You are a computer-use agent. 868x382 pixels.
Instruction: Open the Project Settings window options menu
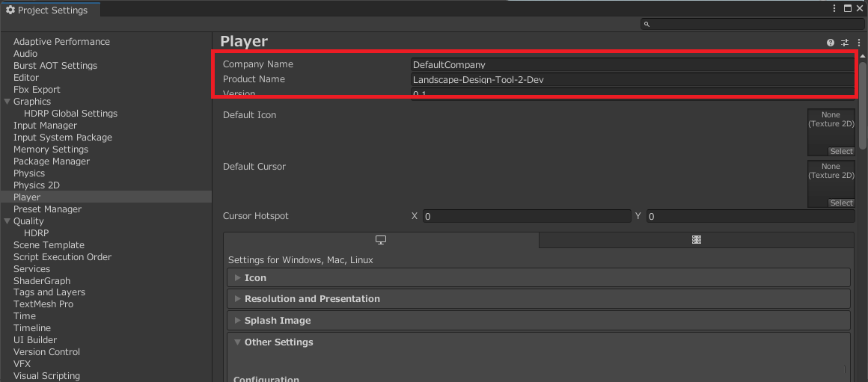834,9
